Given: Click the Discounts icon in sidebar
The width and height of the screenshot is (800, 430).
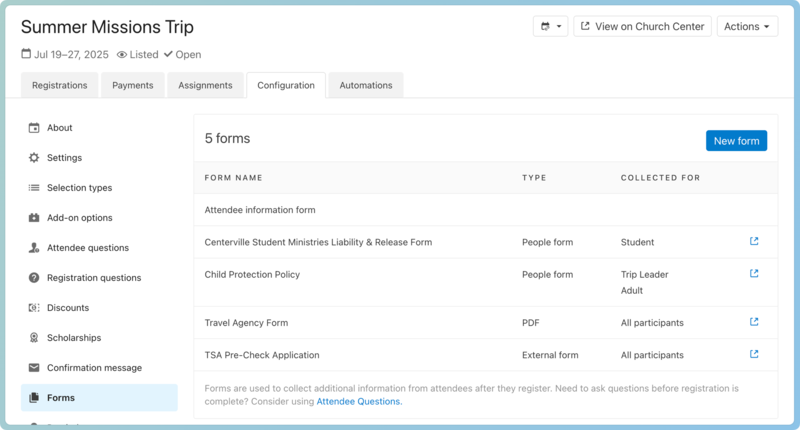Looking at the screenshot, I should (34, 308).
